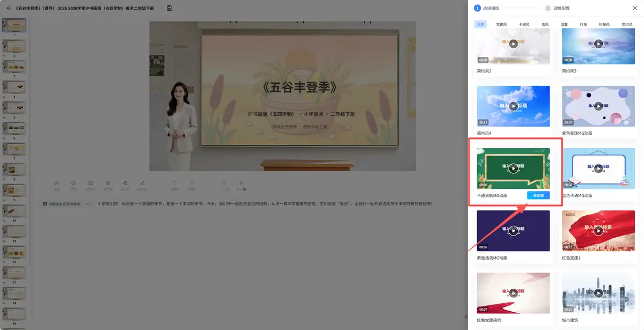Click the back arrow beside the document title
The width and height of the screenshot is (644, 330).
pos(9,8)
